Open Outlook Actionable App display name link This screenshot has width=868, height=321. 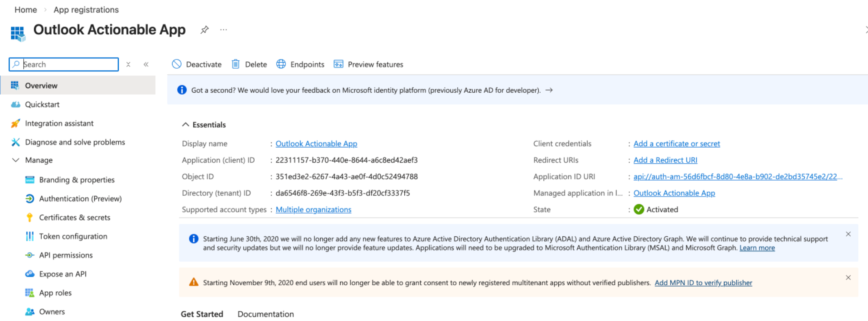point(316,144)
